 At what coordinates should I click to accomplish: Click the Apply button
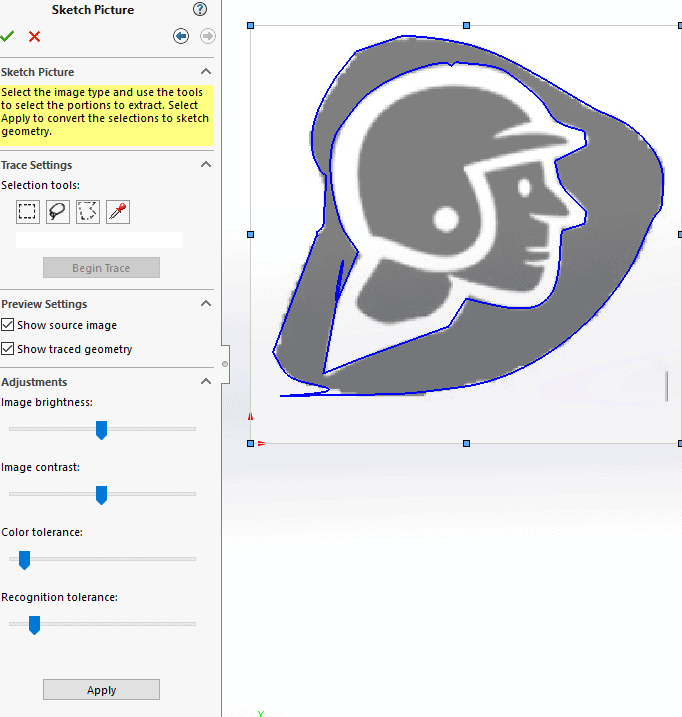tap(102, 690)
